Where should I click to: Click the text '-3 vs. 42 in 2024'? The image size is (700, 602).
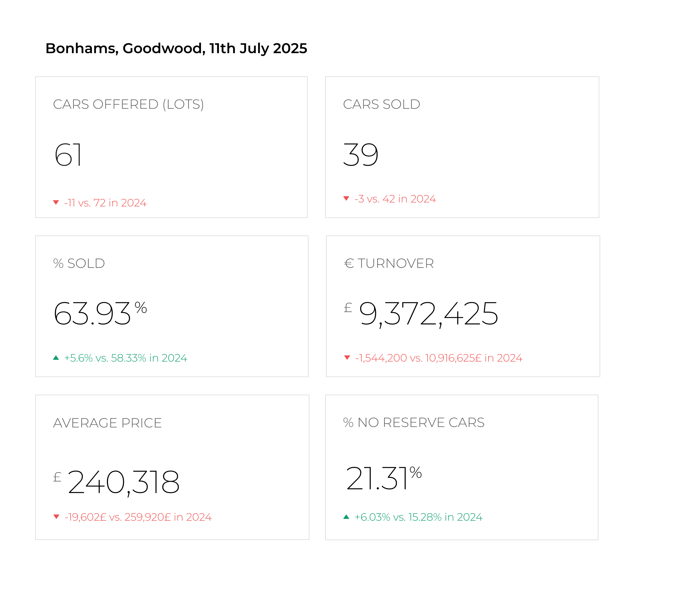(395, 199)
